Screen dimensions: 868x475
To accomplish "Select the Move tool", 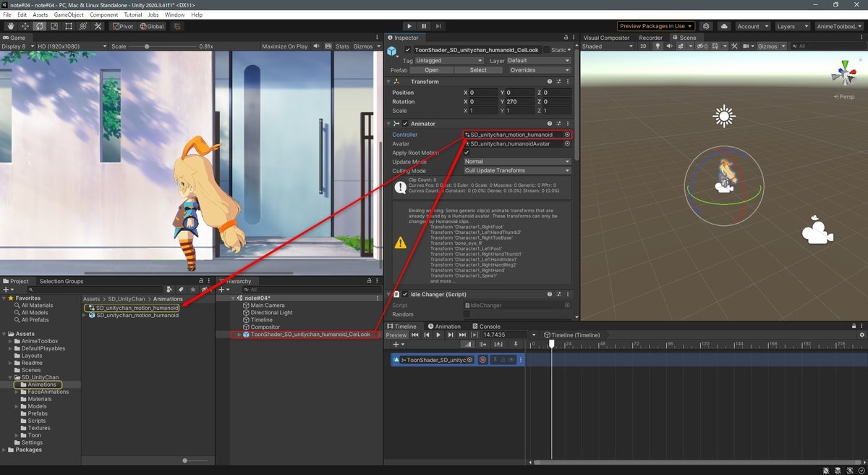I will pos(25,26).
